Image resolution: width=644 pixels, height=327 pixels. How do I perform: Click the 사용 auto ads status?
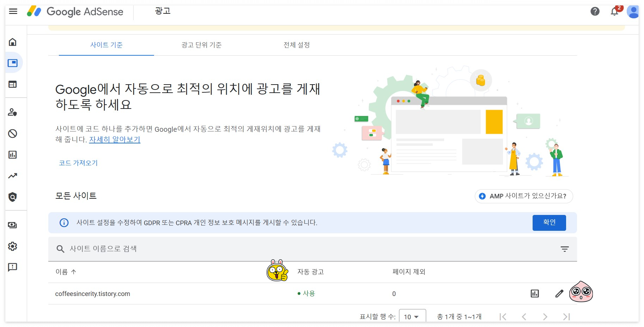coord(306,294)
